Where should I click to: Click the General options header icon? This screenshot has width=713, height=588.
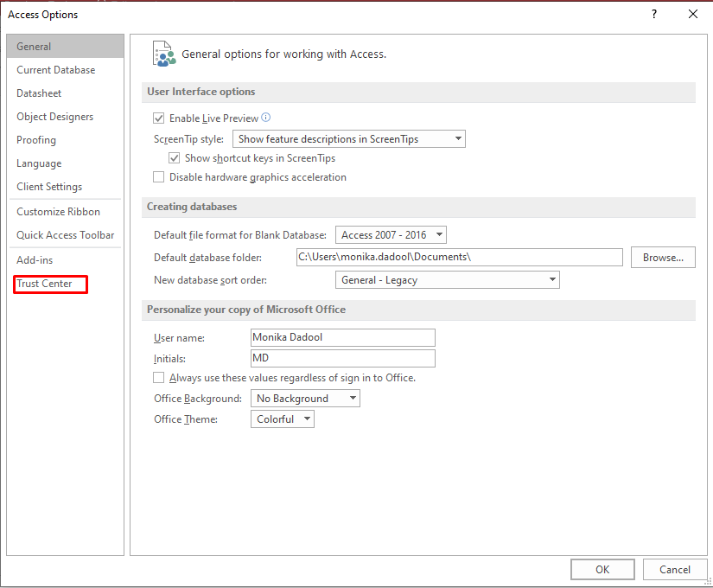click(164, 54)
